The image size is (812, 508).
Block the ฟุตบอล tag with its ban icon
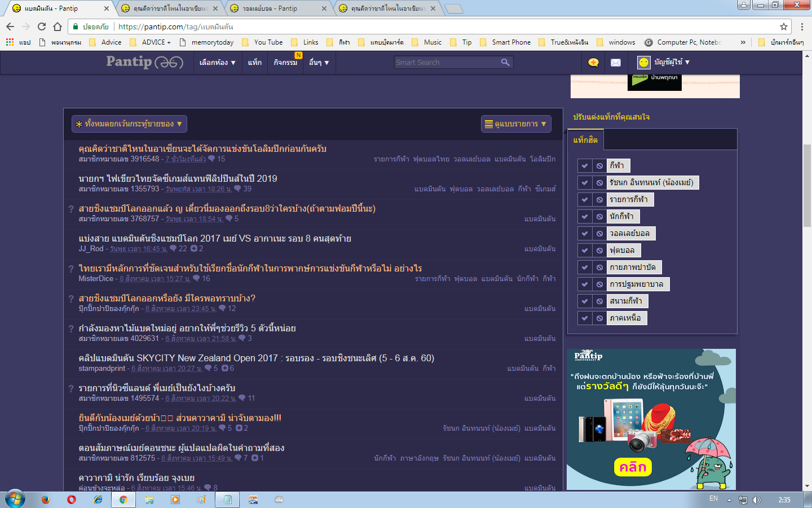[x=599, y=251]
